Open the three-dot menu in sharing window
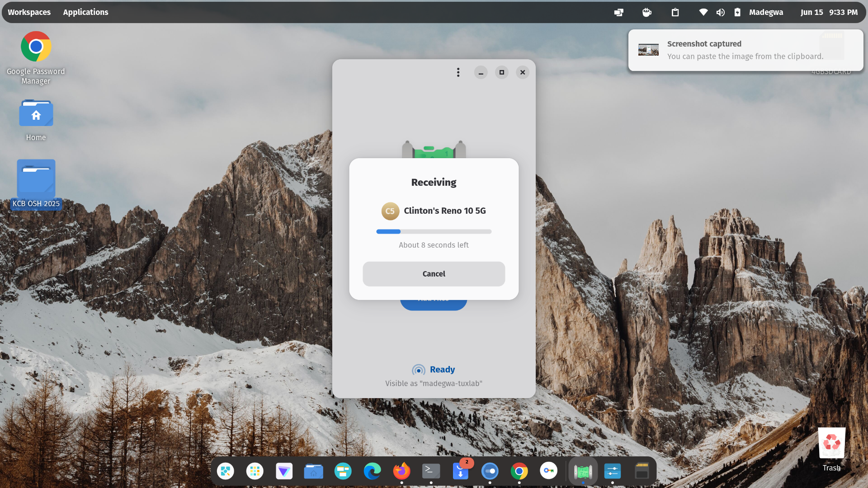868x488 pixels. [458, 72]
